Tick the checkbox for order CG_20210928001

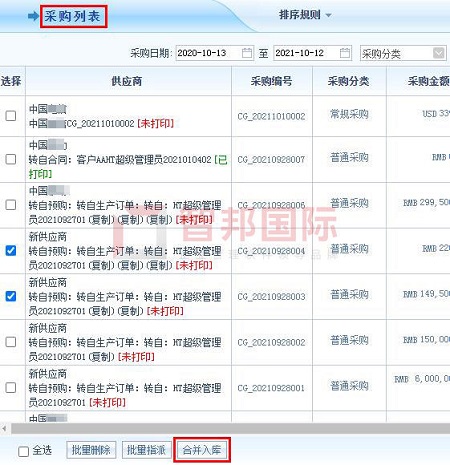click(11, 388)
